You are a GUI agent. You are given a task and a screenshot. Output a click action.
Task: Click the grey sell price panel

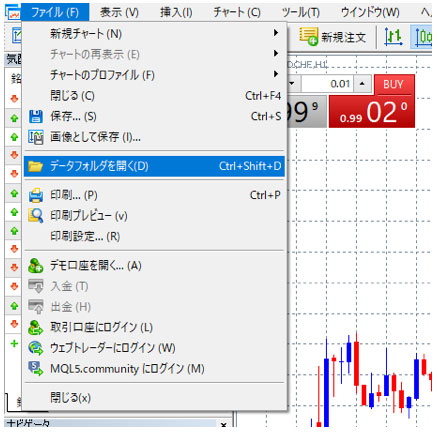[x=306, y=112]
